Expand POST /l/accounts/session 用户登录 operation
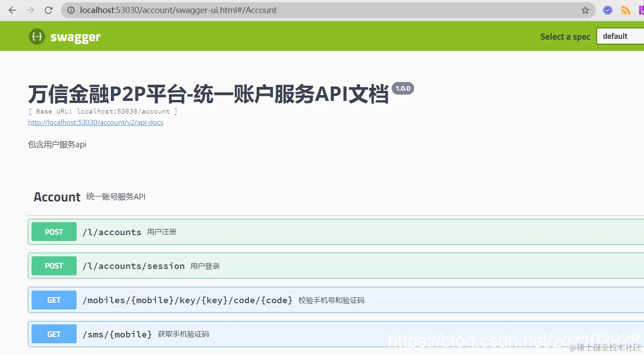 point(336,266)
